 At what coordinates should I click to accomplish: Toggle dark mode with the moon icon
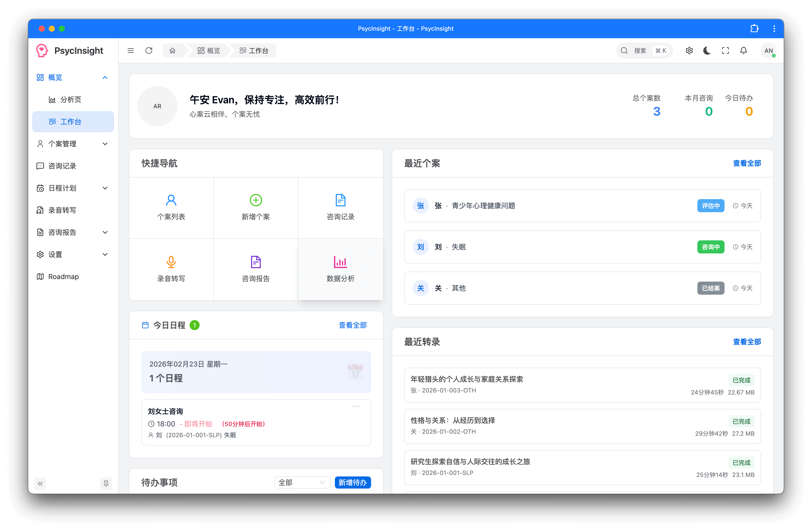tap(707, 51)
